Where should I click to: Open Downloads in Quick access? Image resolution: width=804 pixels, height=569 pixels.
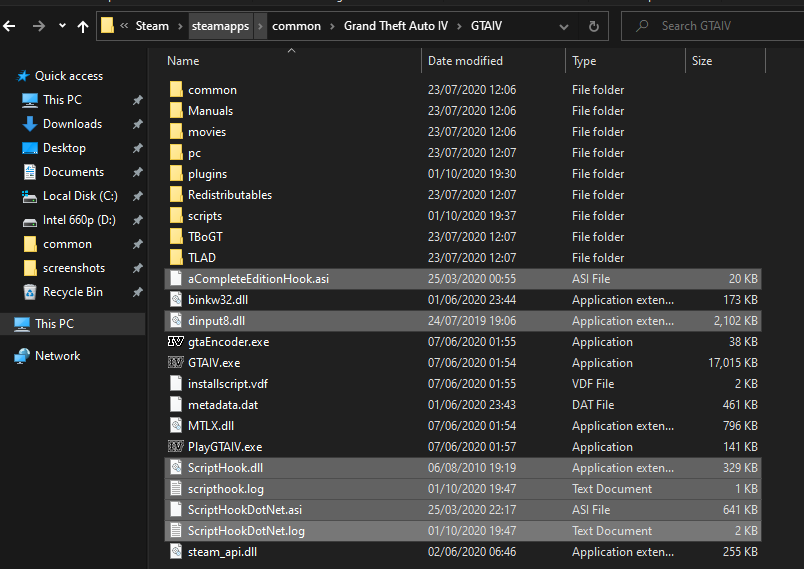[x=72, y=124]
